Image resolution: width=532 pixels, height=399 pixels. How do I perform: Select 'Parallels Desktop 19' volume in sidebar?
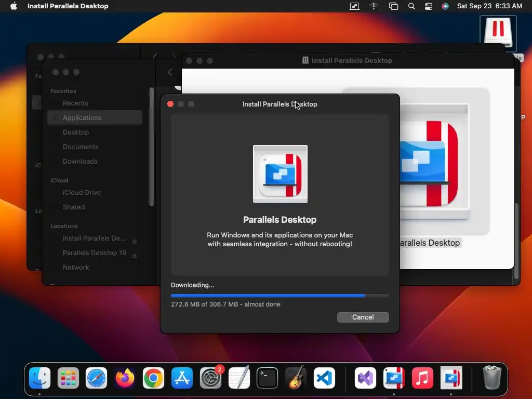(x=95, y=253)
